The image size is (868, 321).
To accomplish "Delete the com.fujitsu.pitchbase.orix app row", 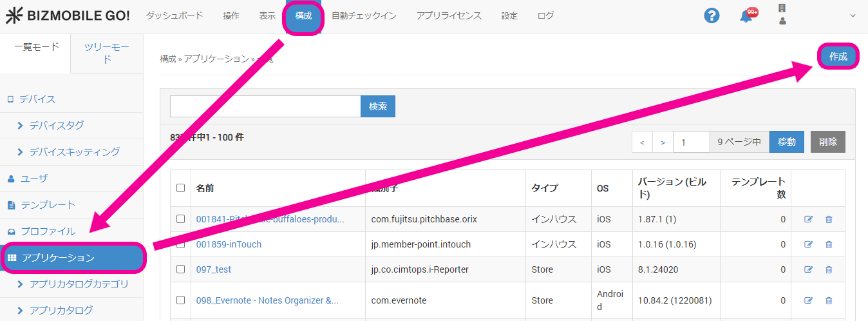I will click(829, 219).
